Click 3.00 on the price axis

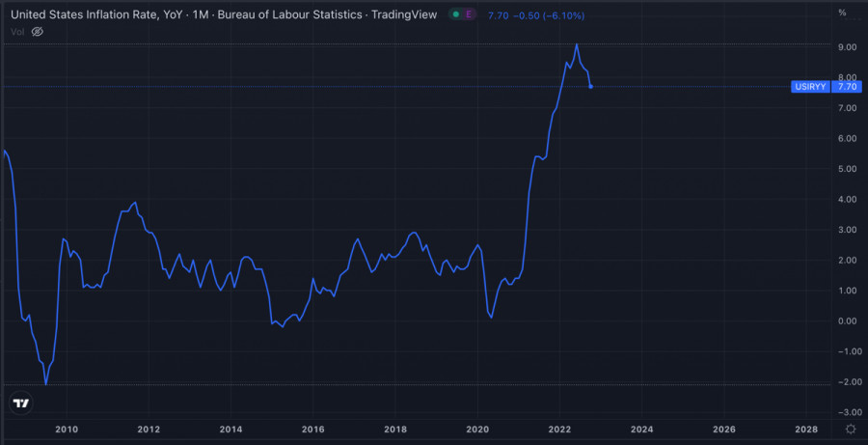click(848, 230)
